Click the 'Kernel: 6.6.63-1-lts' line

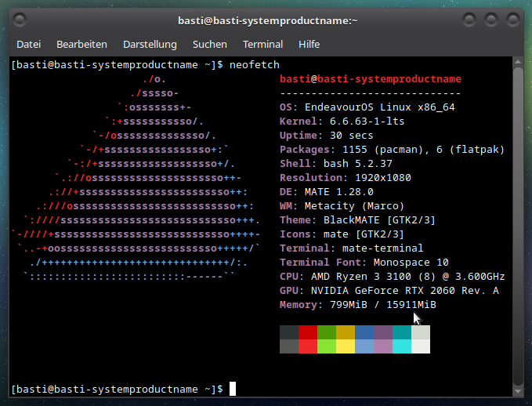pyautogui.click(x=342, y=121)
